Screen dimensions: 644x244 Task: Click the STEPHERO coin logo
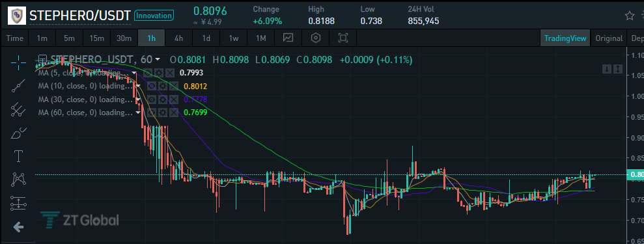coord(17,16)
